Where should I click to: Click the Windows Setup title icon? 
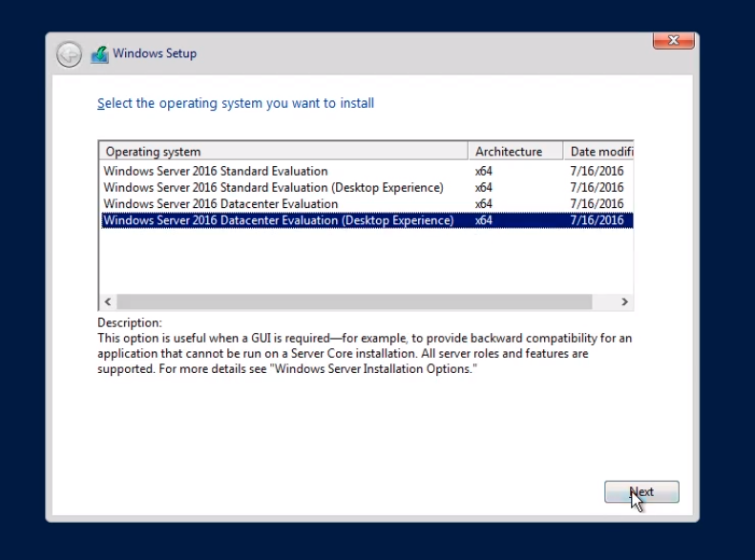[99, 54]
